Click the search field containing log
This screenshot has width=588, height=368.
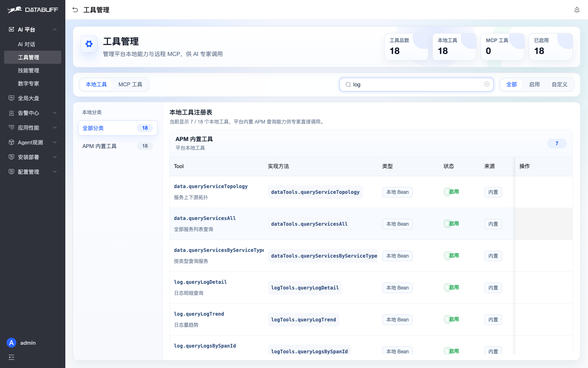click(x=416, y=85)
